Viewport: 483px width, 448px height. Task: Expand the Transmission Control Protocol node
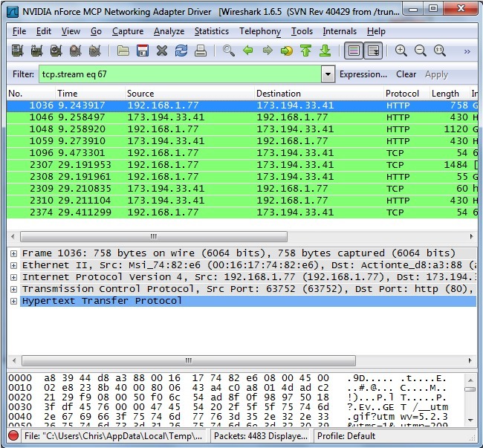click(13, 289)
